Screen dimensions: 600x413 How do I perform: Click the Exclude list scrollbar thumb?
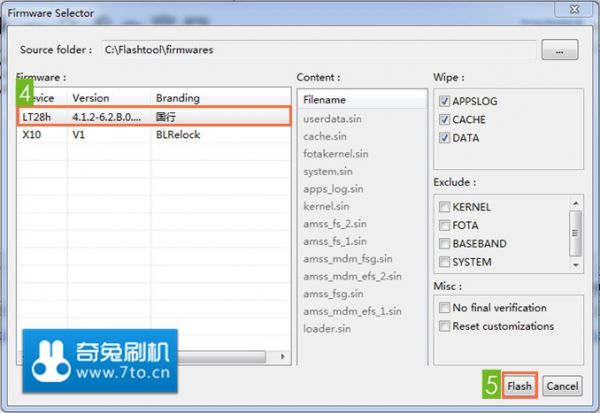coord(576,233)
